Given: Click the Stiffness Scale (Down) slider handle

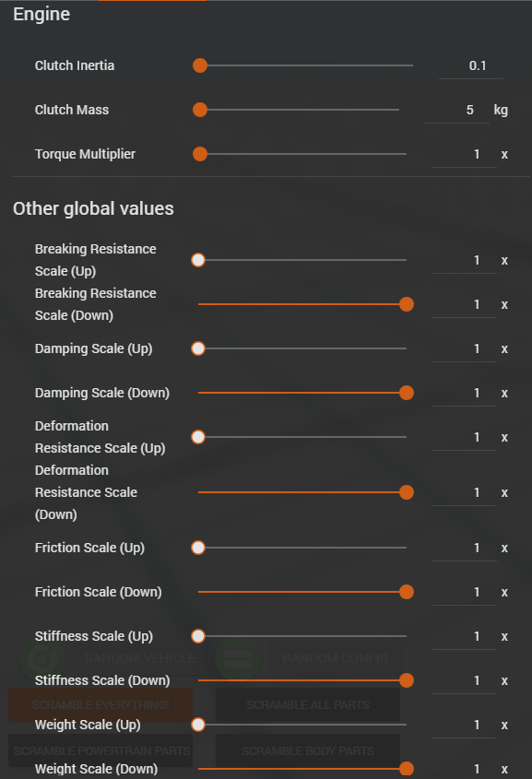Looking at the screenshot, I should (407, 680).
